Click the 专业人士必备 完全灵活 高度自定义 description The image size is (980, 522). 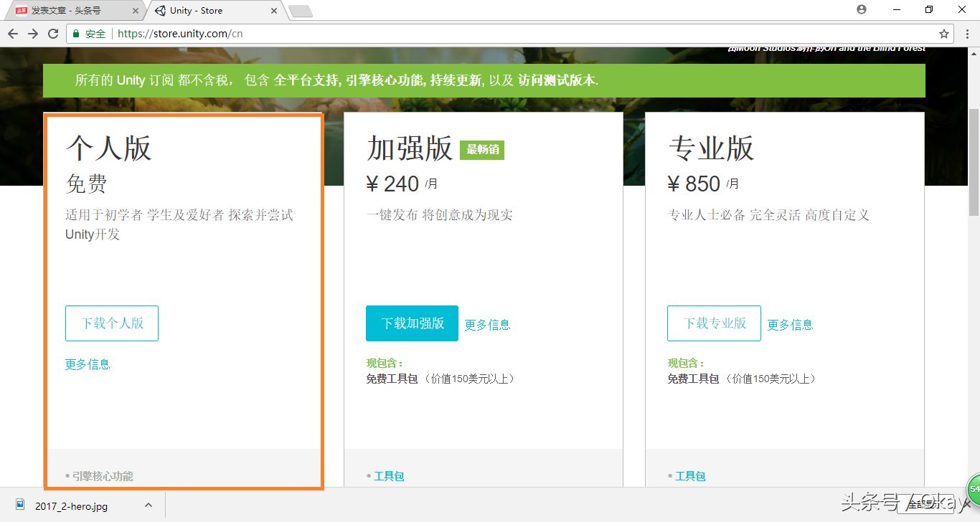click(x=768, y=215)
